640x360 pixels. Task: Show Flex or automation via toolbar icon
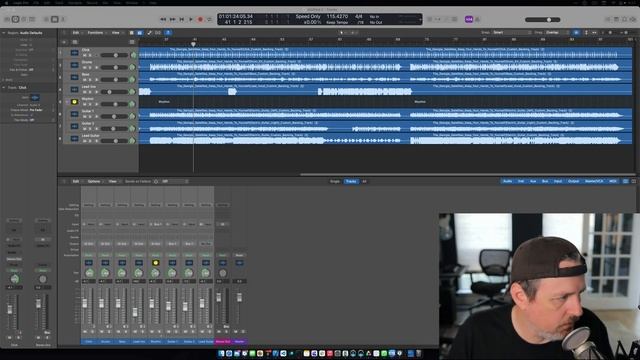[x=149, y=33]
